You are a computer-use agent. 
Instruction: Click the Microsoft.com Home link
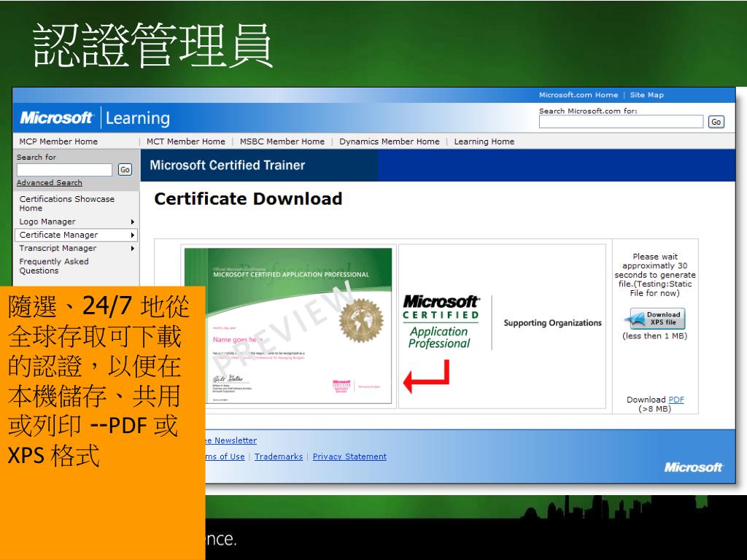tap(578, 95)
